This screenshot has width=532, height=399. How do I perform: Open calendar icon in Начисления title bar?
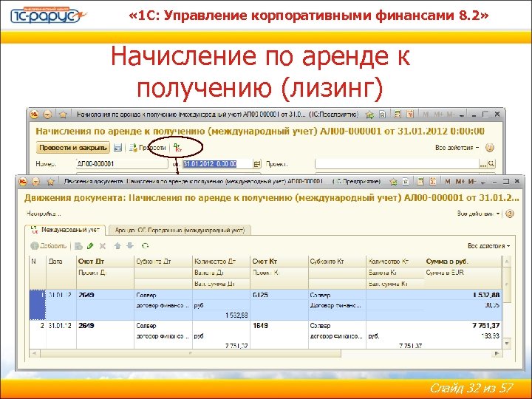[410, 115]
